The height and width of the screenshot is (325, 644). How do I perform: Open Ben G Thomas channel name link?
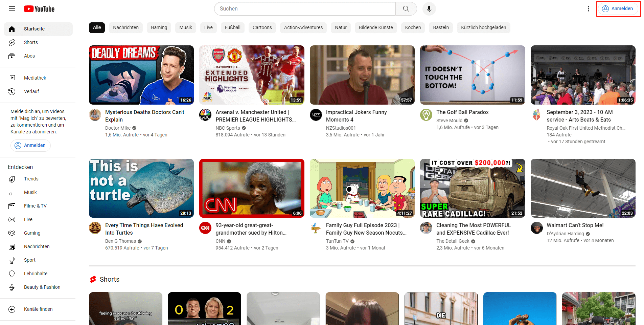click(120, 241)
